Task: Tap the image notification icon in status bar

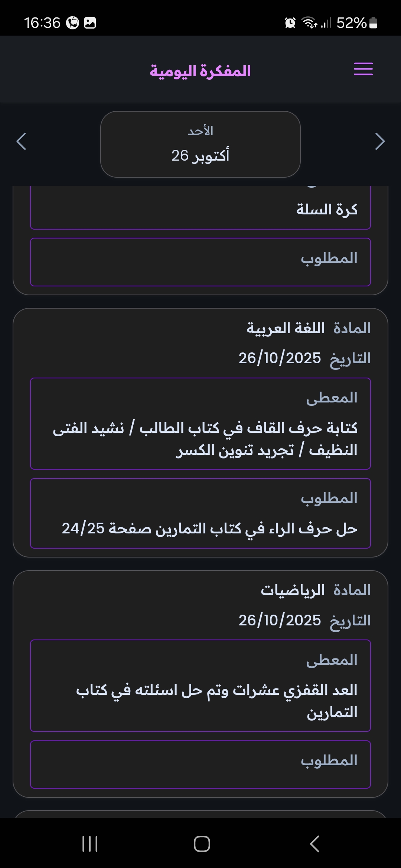Action: click(x=90, y=23)
